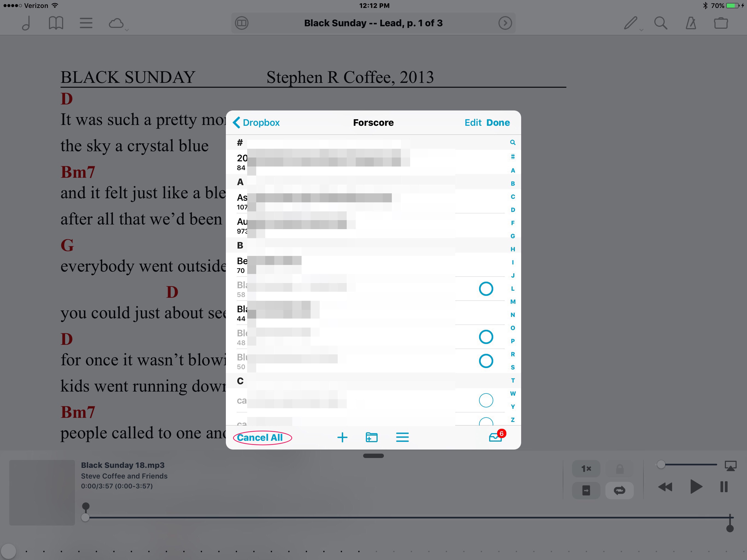This screenshot has height=560, width=747.
Task: Go back to Dropbox folder
Action: pos(257,122)
